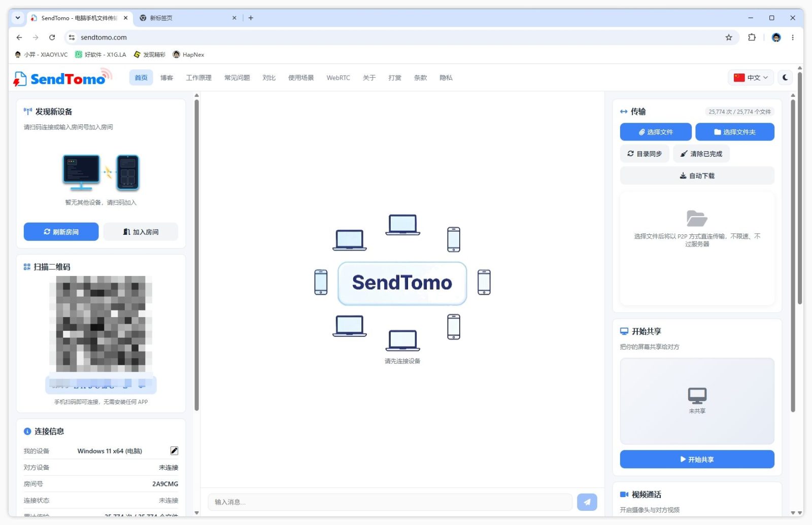The image size is (812, 525).
Task: Open the Chrome three-dot menu
Action: click(793, 38)
